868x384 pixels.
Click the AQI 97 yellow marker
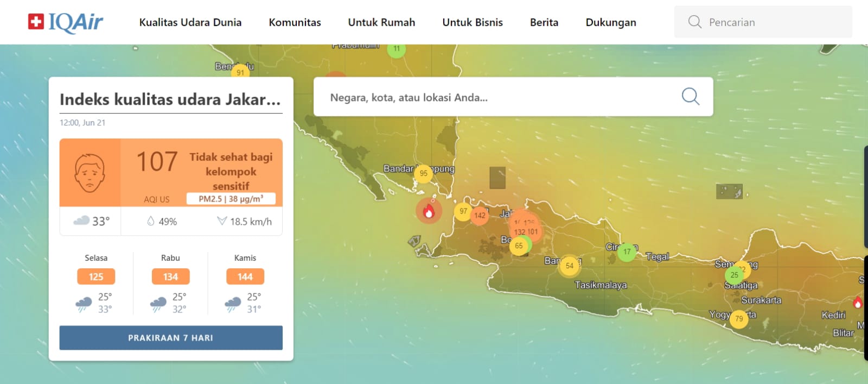pos(463,211)
